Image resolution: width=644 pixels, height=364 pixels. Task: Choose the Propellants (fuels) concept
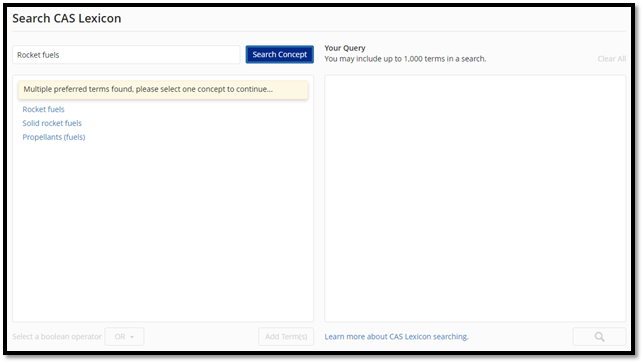pos(54,137)
